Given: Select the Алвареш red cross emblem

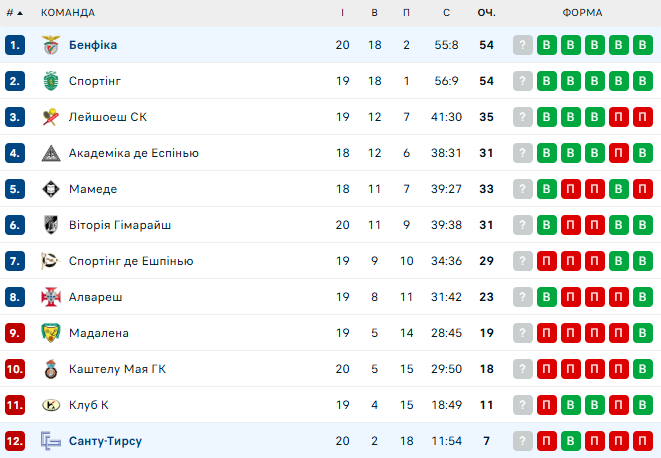Looking at the screenshot, I should [x=51, y=297].
